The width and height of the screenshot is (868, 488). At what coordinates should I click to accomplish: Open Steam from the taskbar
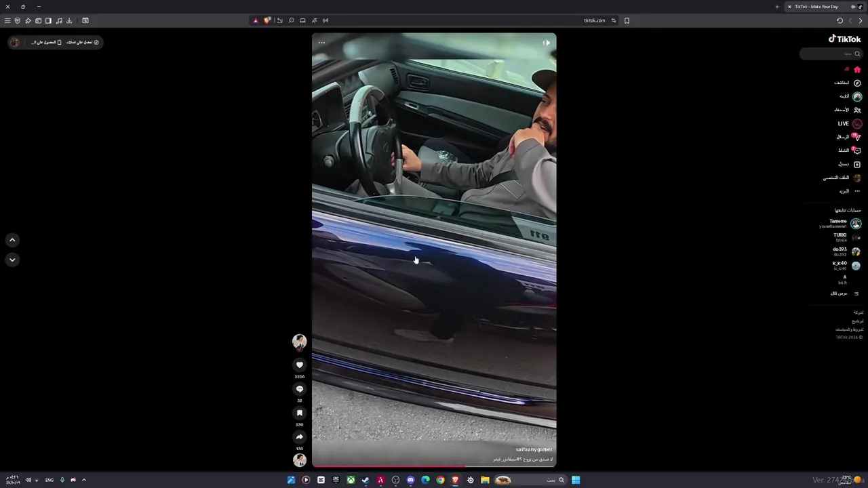(x=366, y=480)
